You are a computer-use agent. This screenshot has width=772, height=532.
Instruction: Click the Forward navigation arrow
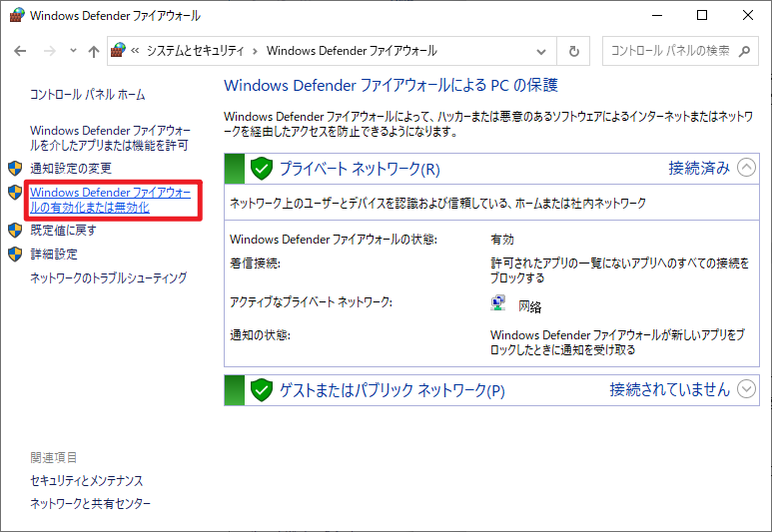(50, 51)
